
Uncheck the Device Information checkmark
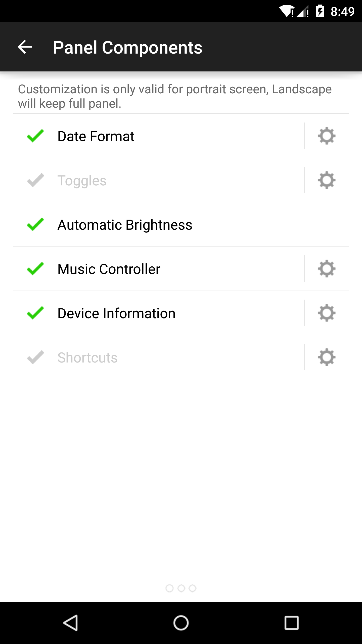coord(35,313)
